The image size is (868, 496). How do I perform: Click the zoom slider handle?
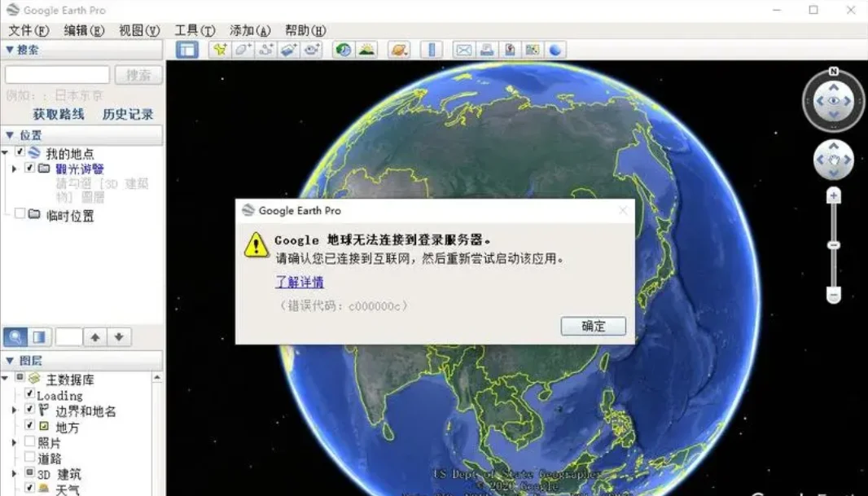tap(834, 245)
